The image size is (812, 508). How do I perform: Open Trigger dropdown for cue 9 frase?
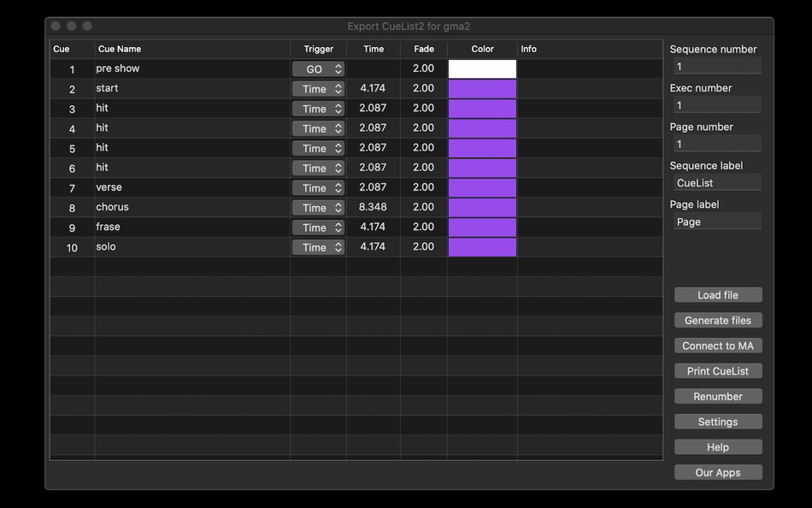click(318, 227)
